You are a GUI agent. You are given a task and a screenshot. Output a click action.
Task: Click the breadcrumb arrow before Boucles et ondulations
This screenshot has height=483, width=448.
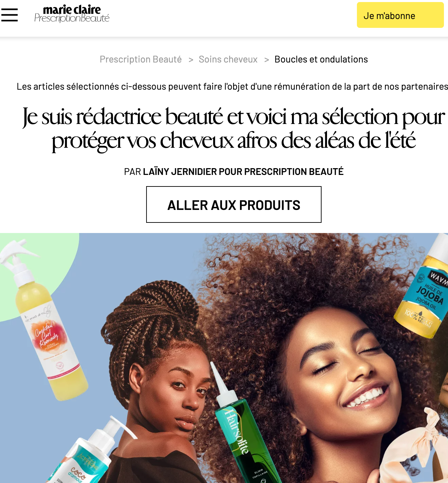tap(267, 60)
